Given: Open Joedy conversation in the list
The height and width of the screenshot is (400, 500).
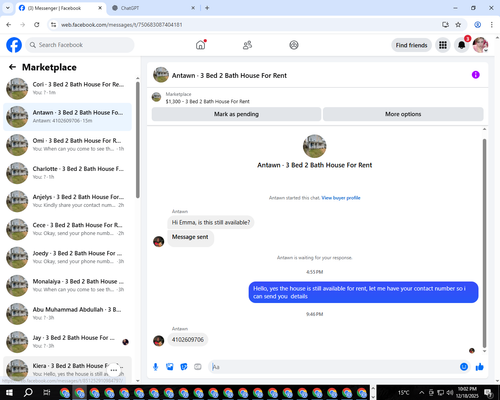Looking at the screenshot, I should coord(67,257).
